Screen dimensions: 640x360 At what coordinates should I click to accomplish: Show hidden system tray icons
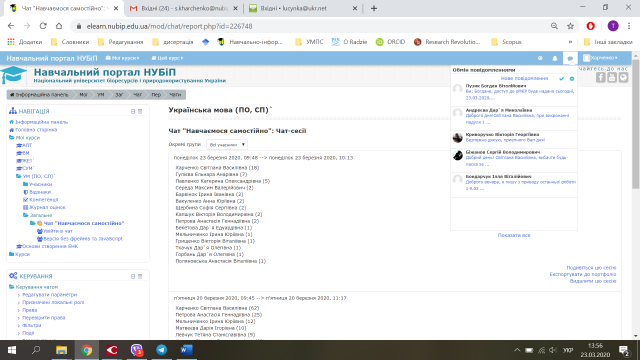[x=517, y=350]
